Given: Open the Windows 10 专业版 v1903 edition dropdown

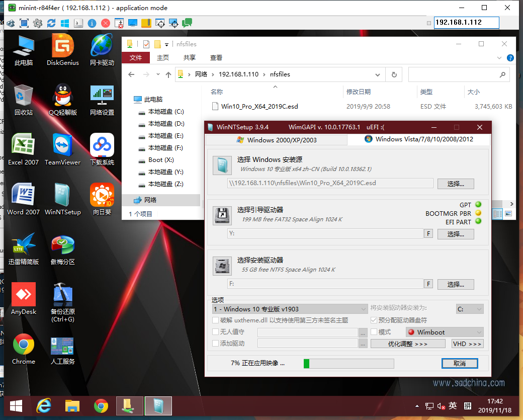Looking at the screenshot, I should click(290, 309).
